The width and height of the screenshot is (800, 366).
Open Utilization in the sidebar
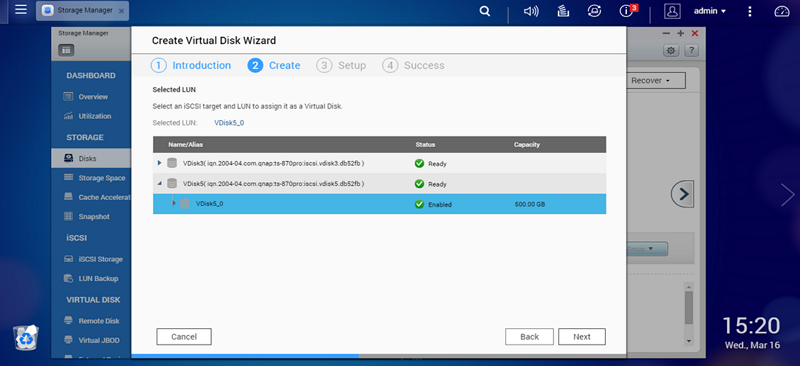(x=94, y=116)
